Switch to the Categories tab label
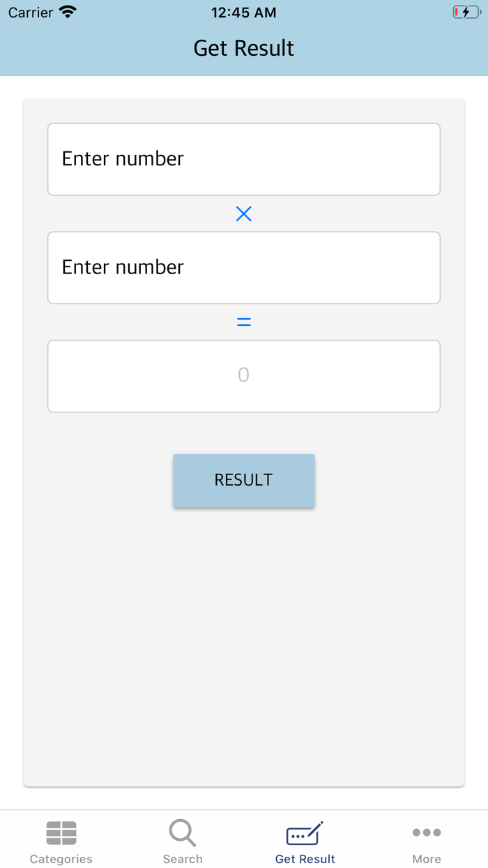Viewport: 488px width, 868px height. 61,859
